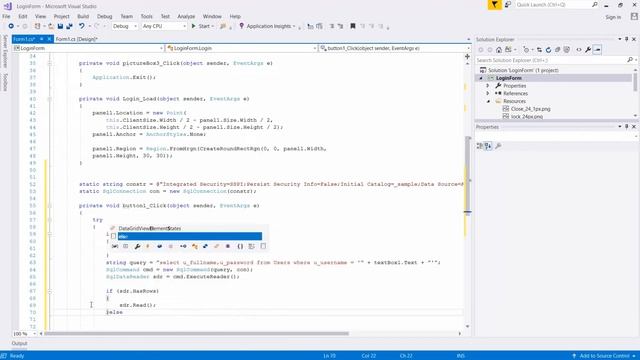
Task: Close the Form1.cs code tab
Action: coord(49,39)
